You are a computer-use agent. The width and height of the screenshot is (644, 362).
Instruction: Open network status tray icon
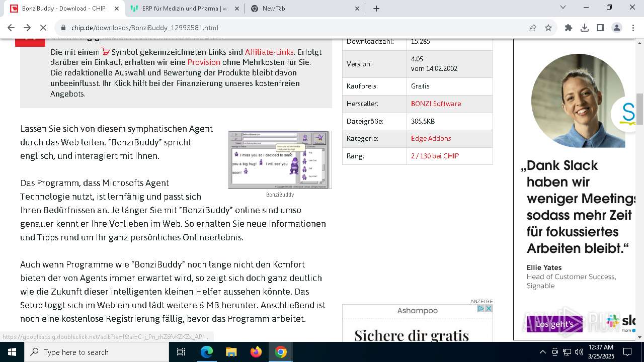click(567, 352)
